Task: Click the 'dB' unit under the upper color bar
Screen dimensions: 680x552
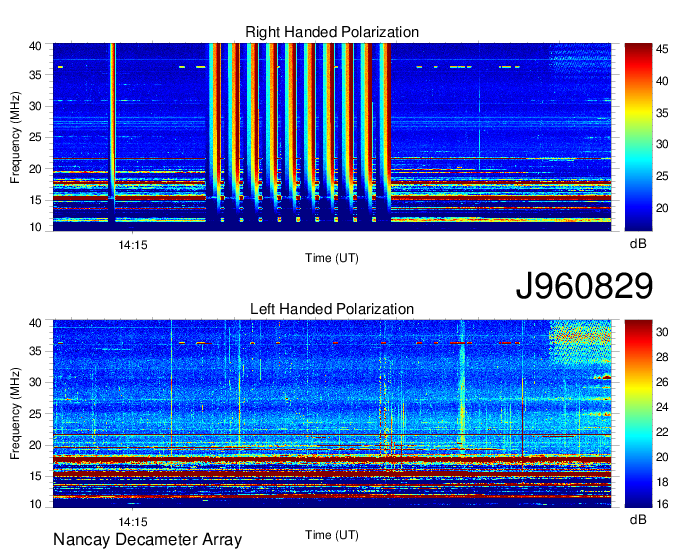Action: click(x=638, y=244)
